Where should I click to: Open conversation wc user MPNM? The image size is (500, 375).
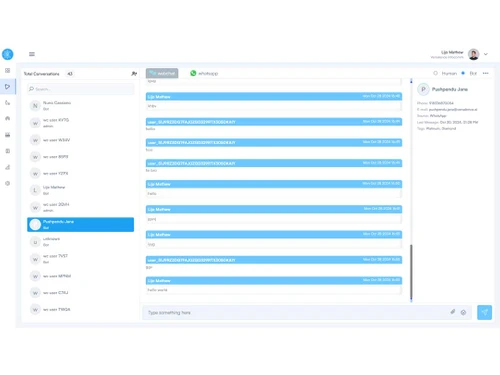tap(81, 276)
